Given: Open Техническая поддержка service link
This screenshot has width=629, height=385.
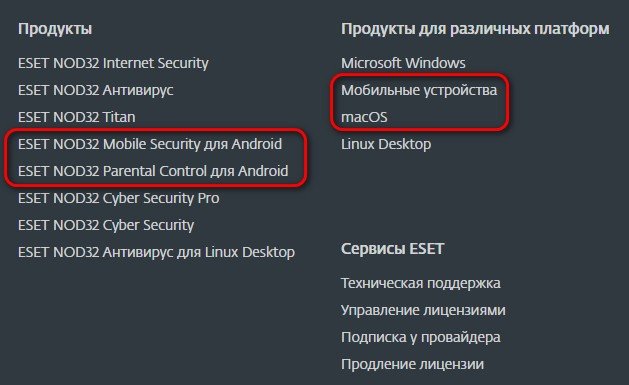Looking at the screenshot, I should [x=421, y=284].
